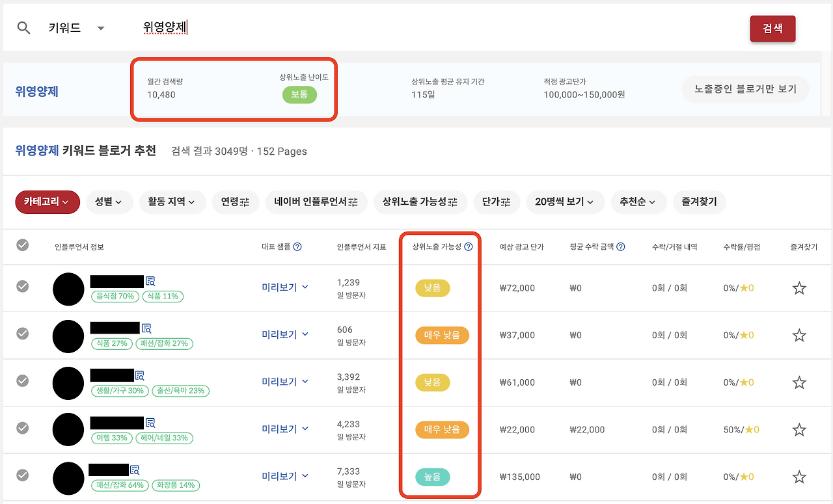Open the 카테고리 filter dropdown
This screenshot has height=504, width=833.
47,202
